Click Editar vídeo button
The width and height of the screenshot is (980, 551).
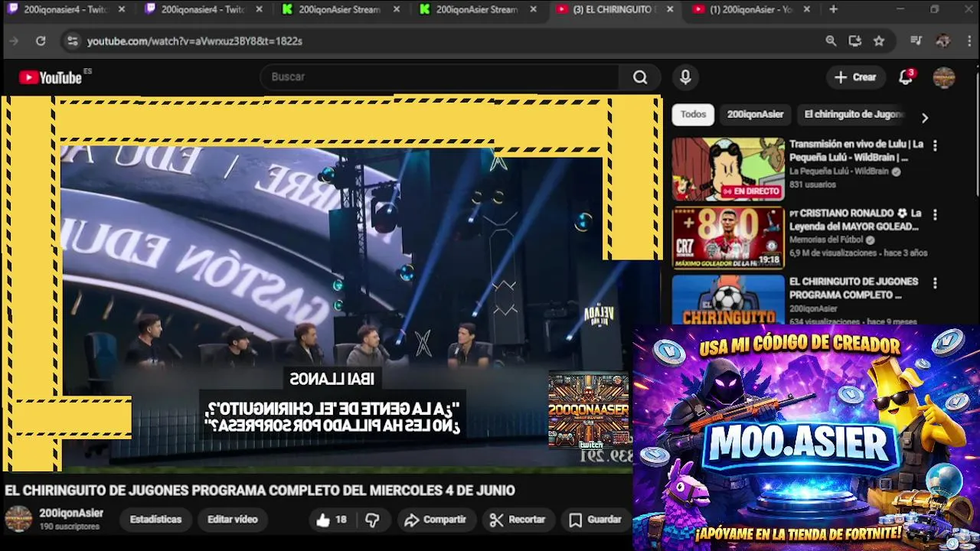point(233,520)
